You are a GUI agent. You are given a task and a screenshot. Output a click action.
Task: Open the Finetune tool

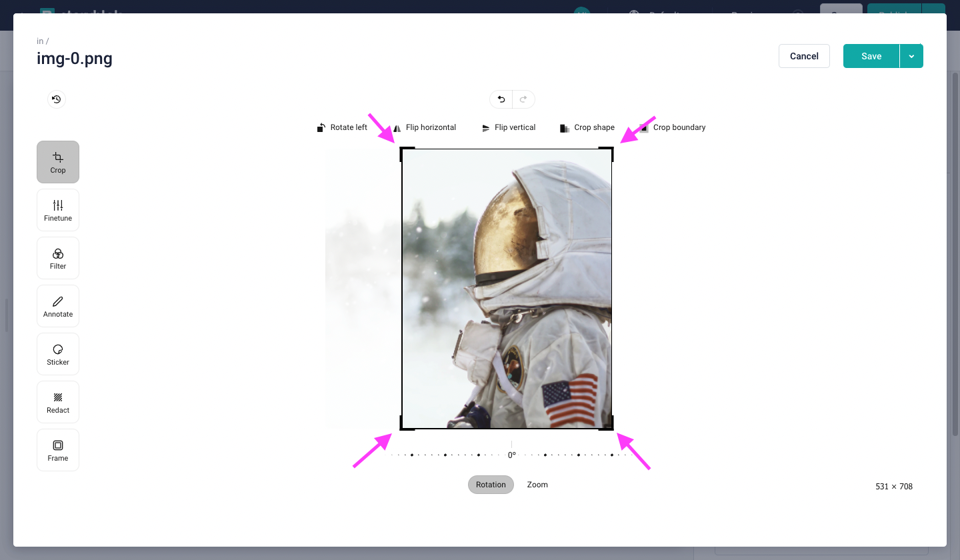pyautogui.click(x=58, y=210)
